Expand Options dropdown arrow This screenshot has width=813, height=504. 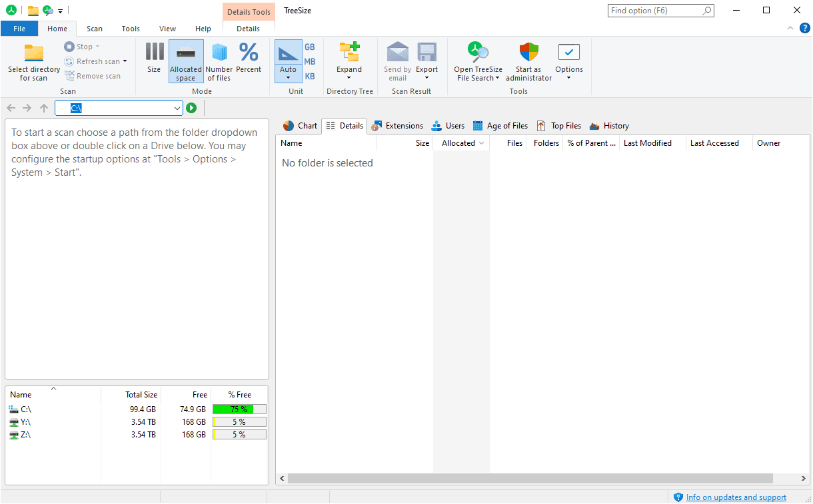(x=569, y=77)
